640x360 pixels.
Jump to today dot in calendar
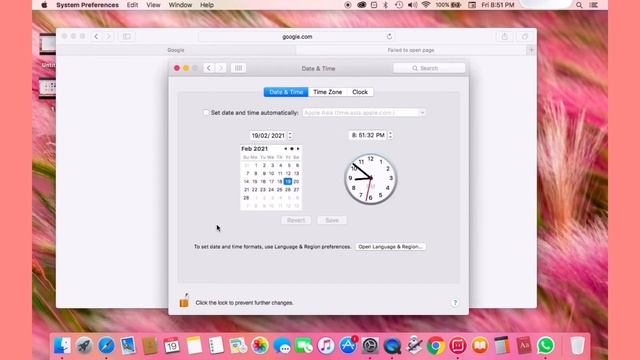(x=291, y=149)
